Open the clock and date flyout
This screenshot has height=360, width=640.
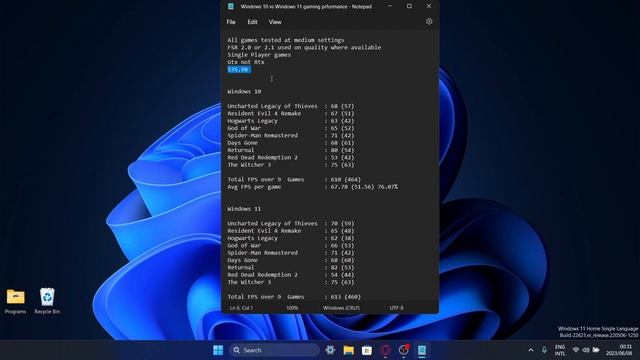(620, 350)
